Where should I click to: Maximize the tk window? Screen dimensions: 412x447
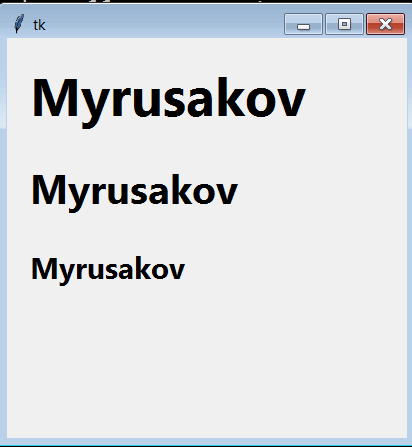[344, 24]
